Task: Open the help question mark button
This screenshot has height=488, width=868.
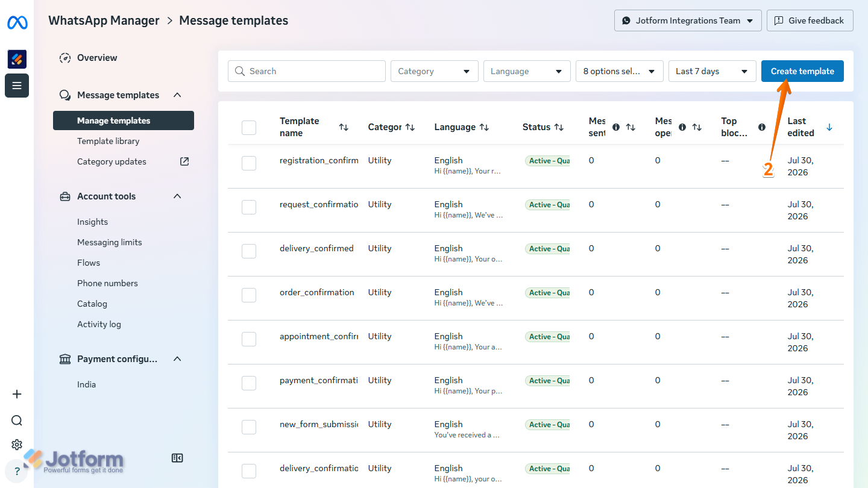Action: (17, 471)
